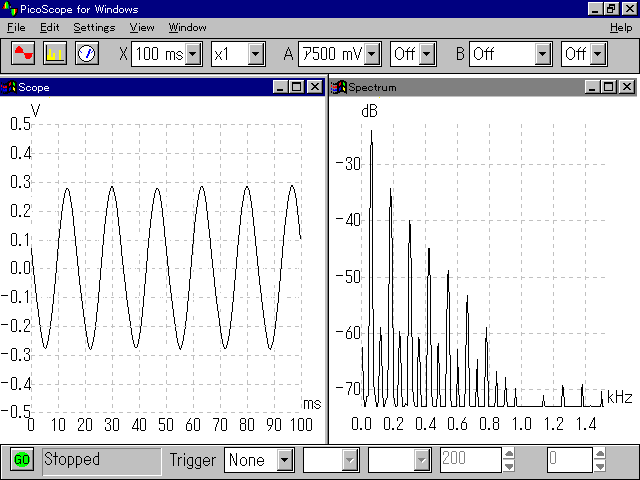Expand the 100 ms timebase dropdown
Viewport: 640px width, 480px height.
pos(194,53)
